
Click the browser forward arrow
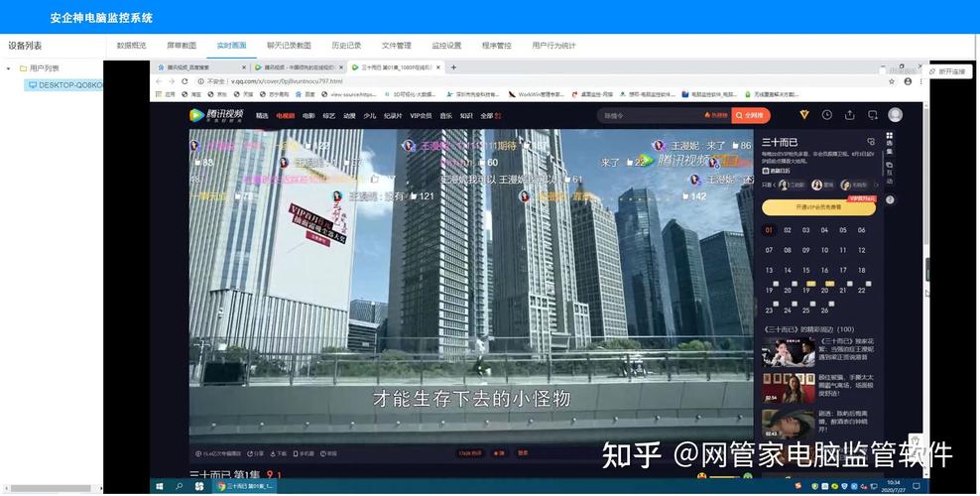click(x=172, y=81)
